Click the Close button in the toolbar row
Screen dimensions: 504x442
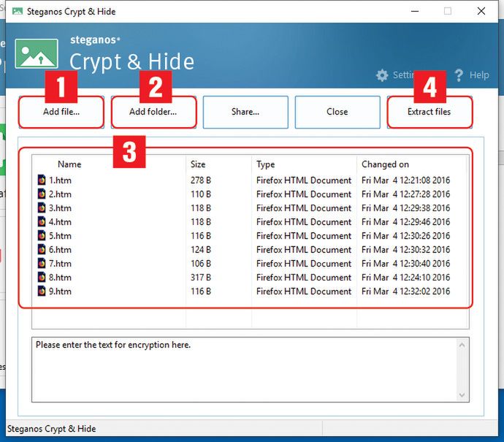pos(337,112)
